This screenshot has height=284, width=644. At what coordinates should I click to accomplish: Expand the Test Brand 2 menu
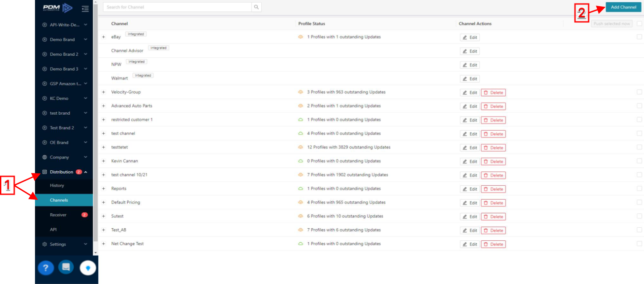click(85, 128)
